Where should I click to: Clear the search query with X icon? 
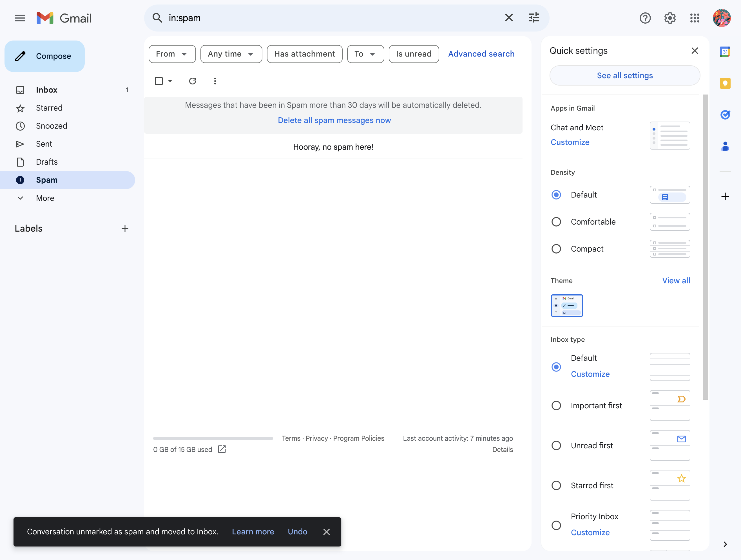point(508,18)
